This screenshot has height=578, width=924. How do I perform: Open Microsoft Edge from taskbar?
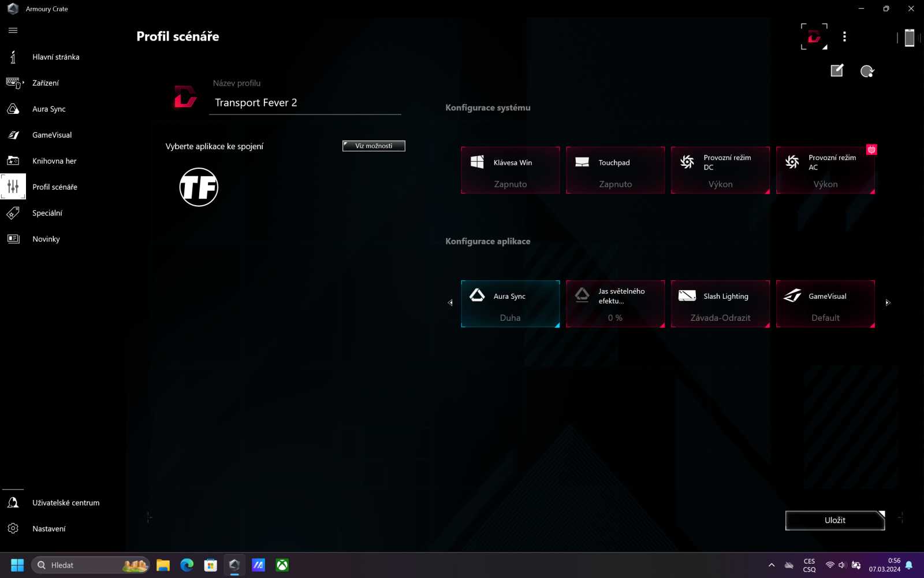[187, 565]
